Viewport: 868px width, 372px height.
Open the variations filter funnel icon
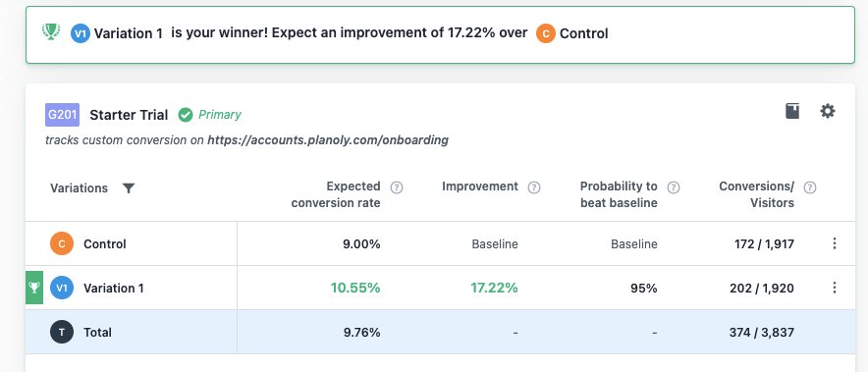pos(129,188)
